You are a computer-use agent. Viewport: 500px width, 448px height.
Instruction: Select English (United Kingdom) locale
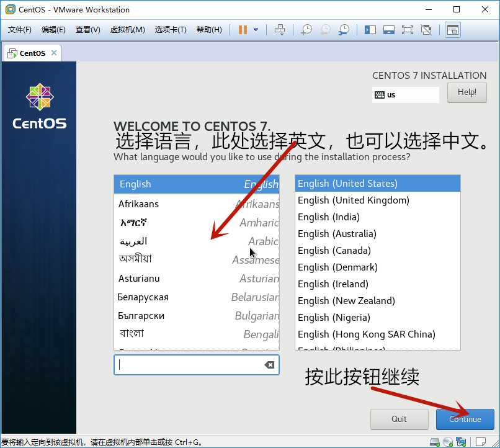pos(378,200)
